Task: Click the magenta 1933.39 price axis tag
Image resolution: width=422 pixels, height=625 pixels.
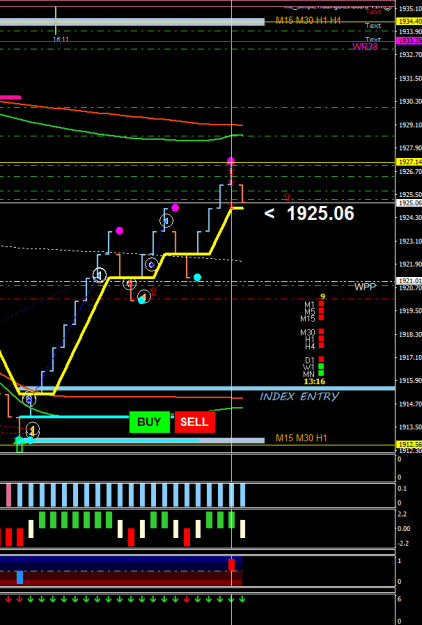Action: pyautogui.click(x=409, y=41)
